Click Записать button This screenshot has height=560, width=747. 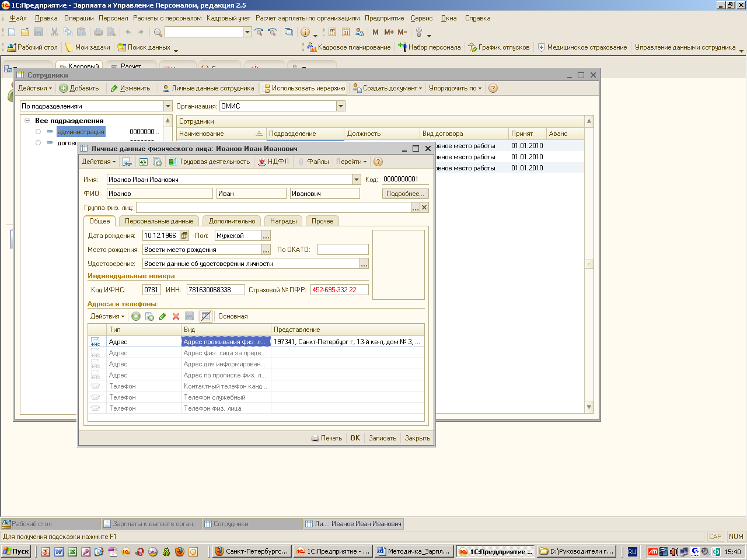click(x=382, y=438)
